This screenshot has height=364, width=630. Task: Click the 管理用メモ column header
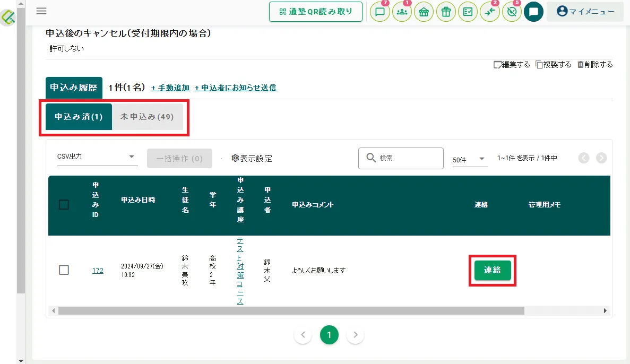pyautogui.click(x=545, y=204)
